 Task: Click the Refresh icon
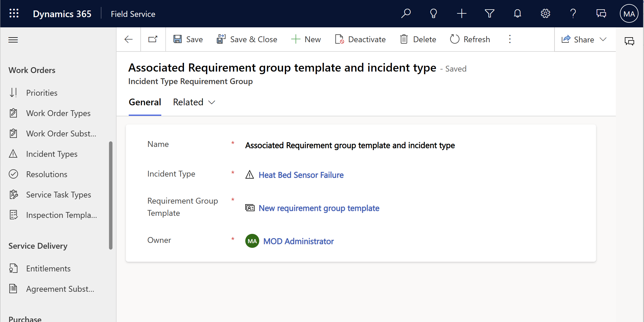pyautogui.click(x=455, y=40)
